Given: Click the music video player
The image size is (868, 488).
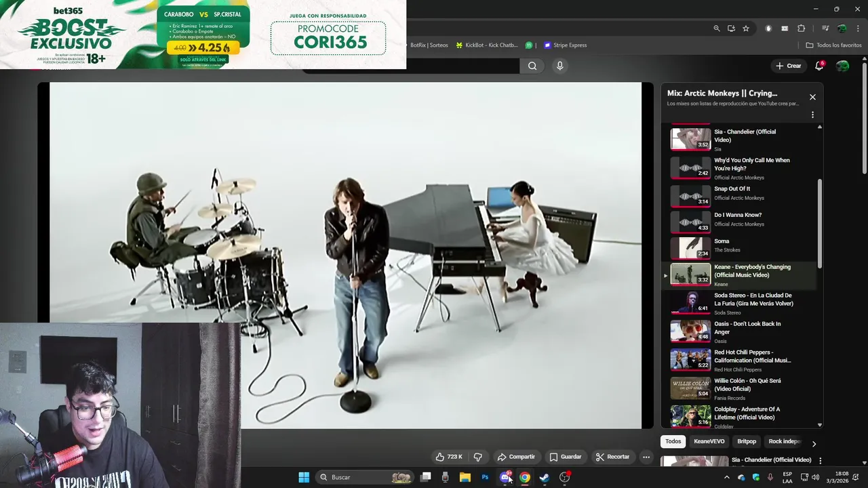Looking at the screenshot, I should (x=345, y=256).
